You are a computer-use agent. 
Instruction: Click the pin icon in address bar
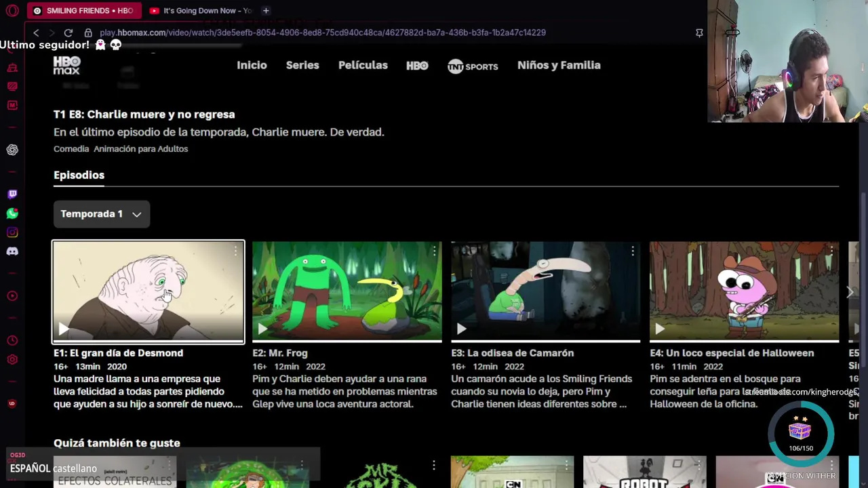click(x=699, y=33)
